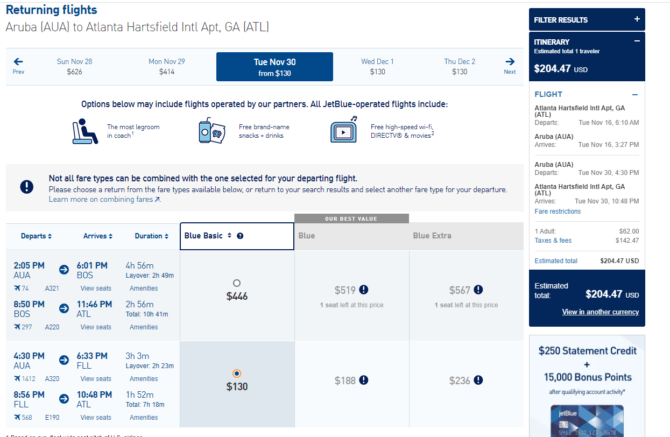Click plane icon for flight 1412
The image size is (670, 437).
17,378
